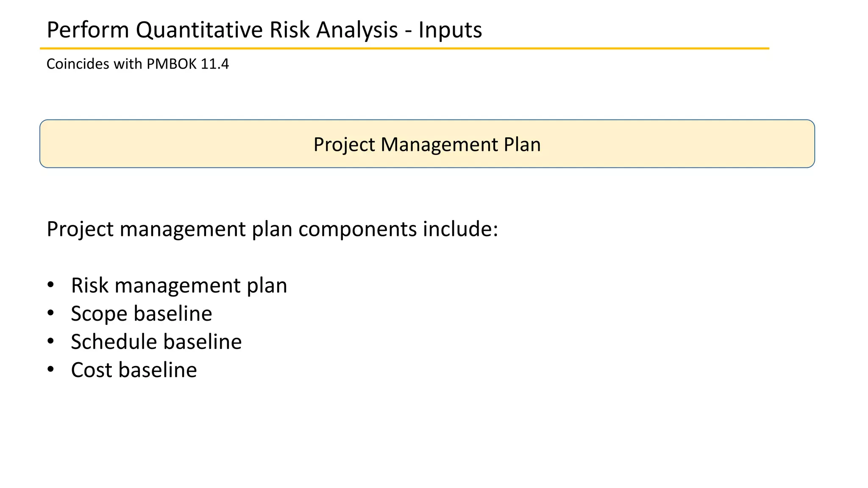Screen dimensions: 868x488
Task: Select the "Cost baseline" bullet text
Action: coord(134,370)
